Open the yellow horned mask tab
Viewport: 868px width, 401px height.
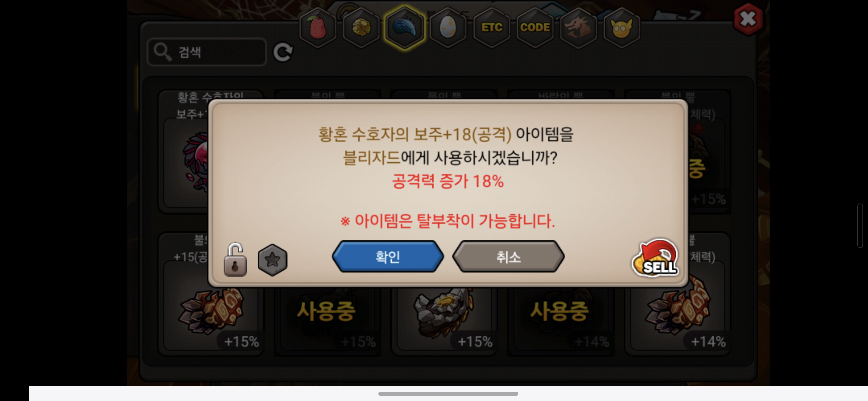coord(621,28)
